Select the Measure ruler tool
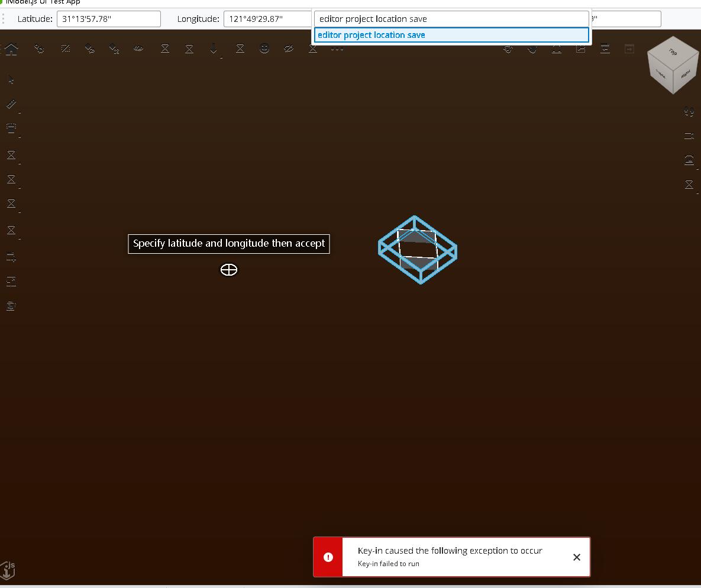Viewport: 701px width, 588px height. [x=11, y=104]
